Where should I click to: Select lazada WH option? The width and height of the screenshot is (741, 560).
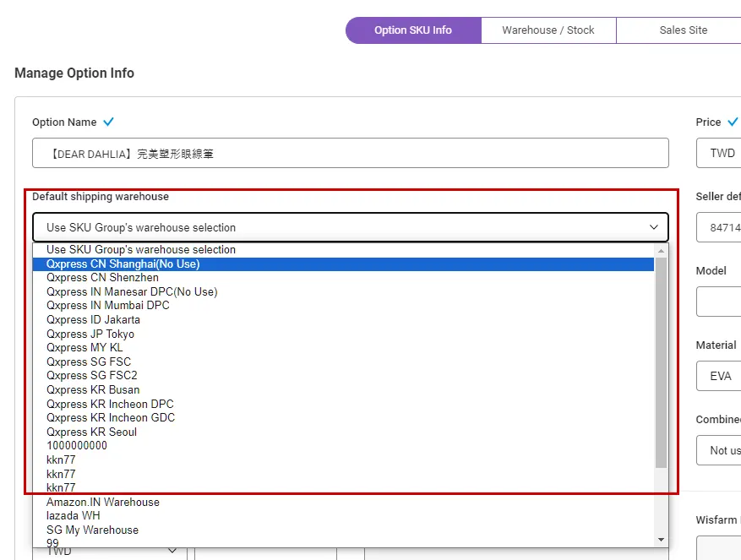click(343, 515)
